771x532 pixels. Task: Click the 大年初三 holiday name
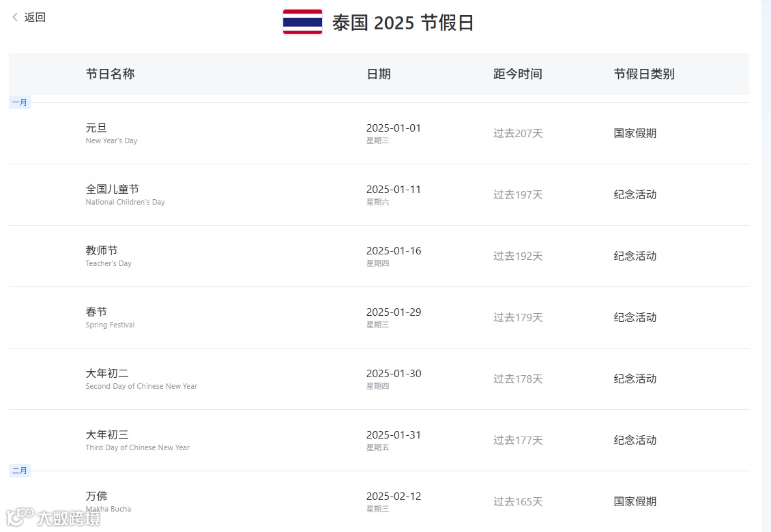[107, 435]
